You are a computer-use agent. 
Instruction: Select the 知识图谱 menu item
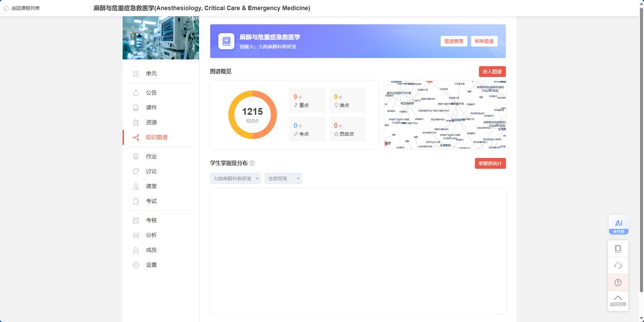pos(157,137)
